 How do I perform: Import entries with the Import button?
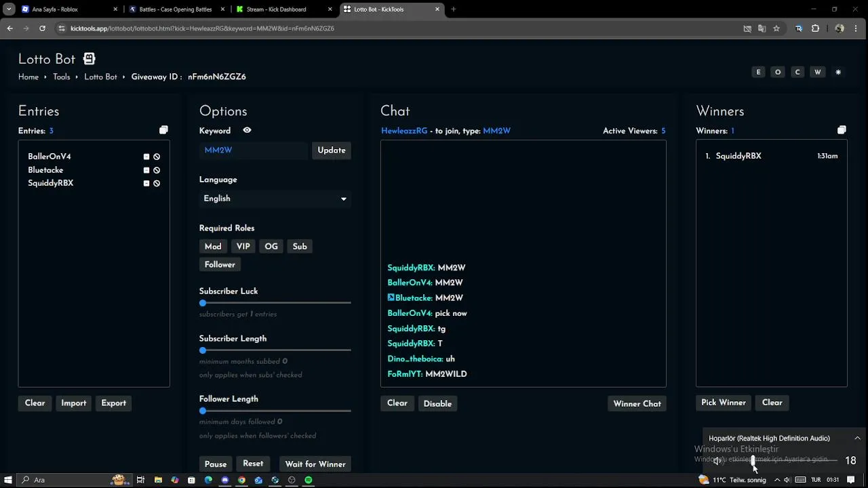(74, 403)
